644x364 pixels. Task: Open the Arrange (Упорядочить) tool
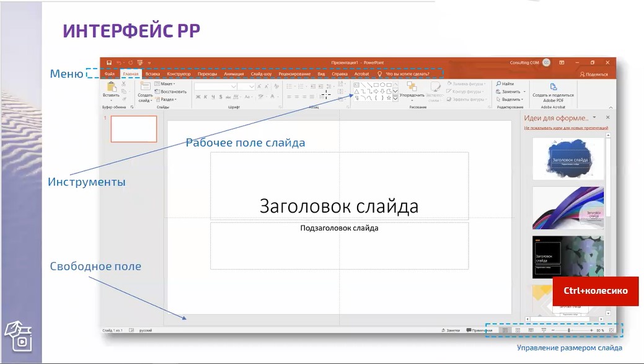click(412, 87)
